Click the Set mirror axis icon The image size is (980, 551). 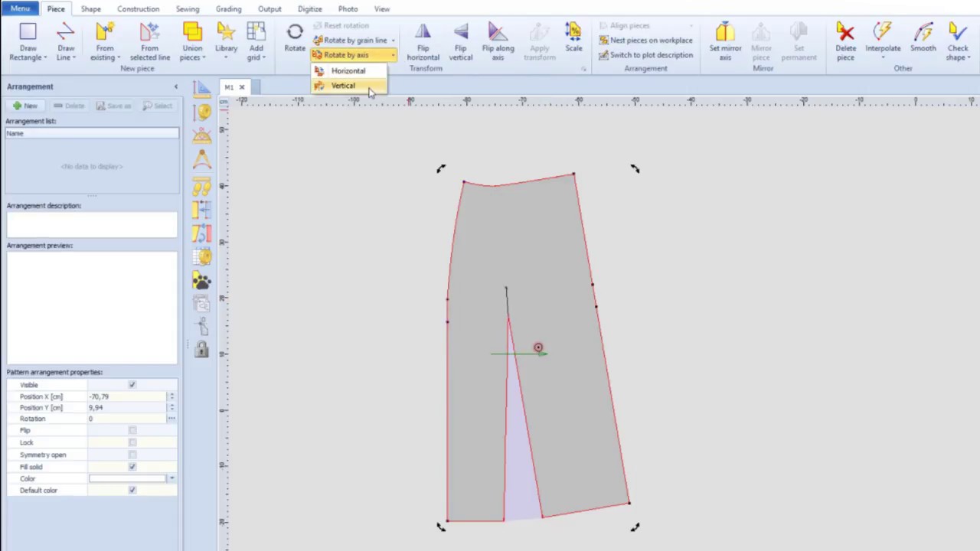pos(724,32)
